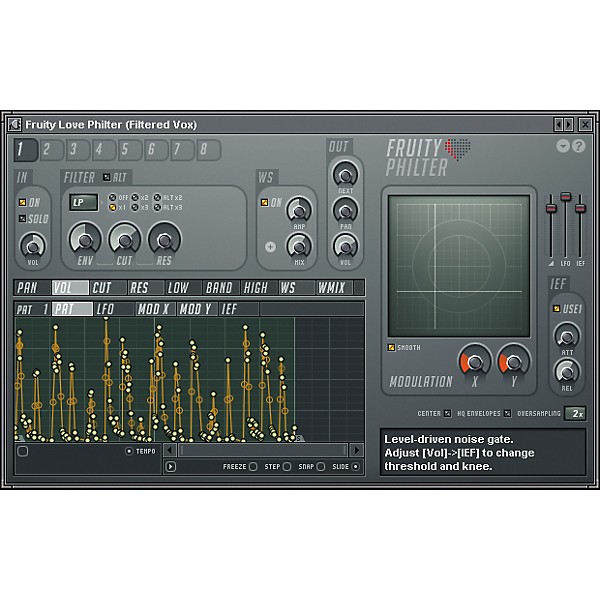This screenshot has height=600, width=600.
Task: Select the filter ALT x2 mode
Action: pos(157,197)
